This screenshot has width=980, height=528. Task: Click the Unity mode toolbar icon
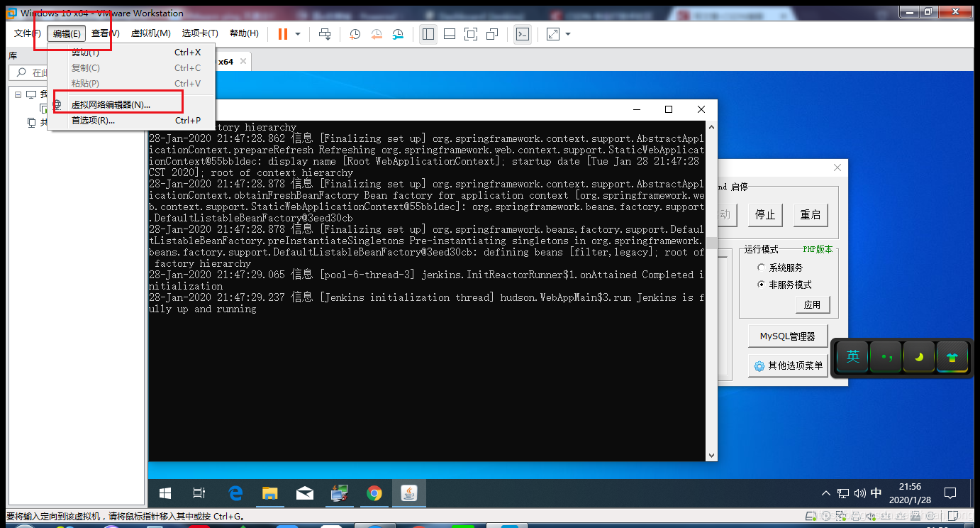point(492,34)
